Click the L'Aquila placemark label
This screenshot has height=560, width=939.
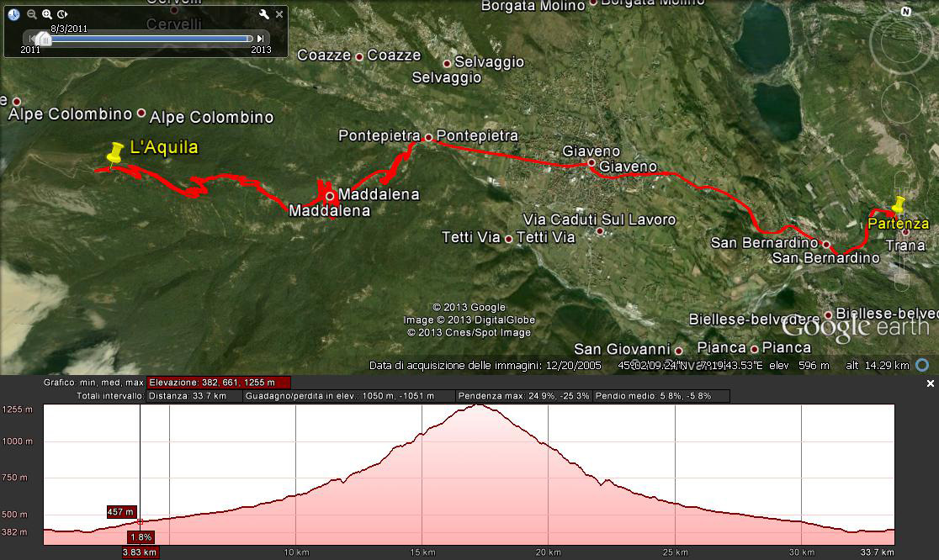(163, 147)
